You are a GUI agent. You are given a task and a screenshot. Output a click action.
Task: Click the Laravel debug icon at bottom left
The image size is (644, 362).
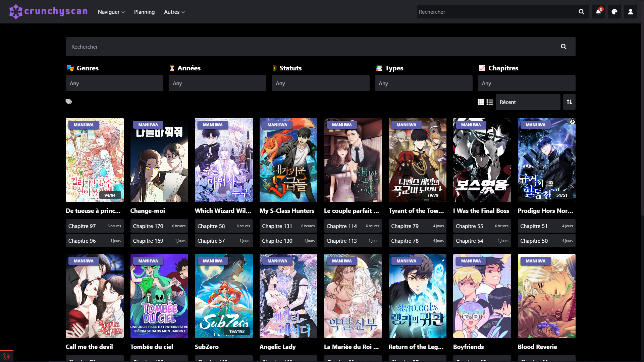tap(6, 356)
